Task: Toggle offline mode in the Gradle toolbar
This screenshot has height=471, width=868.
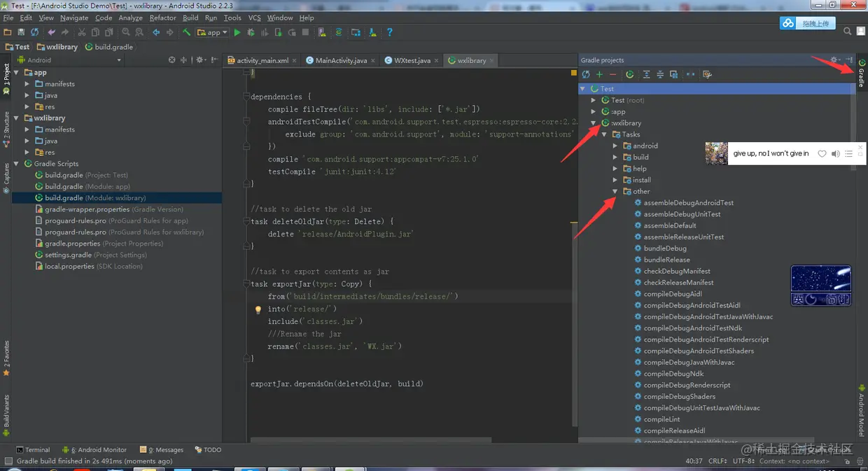Action: click(690, 74)
